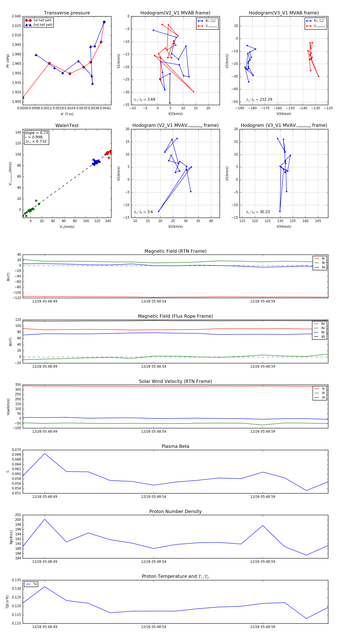Click the βp y-axis label
Screen dimensions: 351x644
point(7,471)
